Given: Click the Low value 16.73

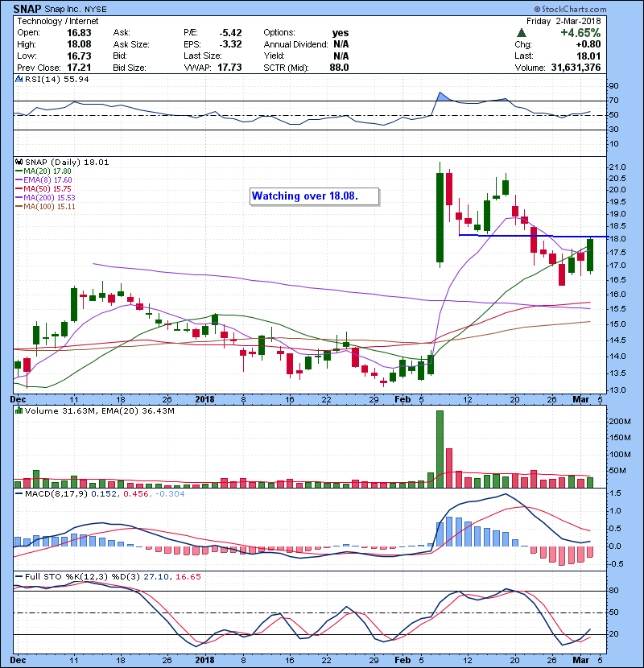Looking at the screenshot, I should tap(79, 56).
